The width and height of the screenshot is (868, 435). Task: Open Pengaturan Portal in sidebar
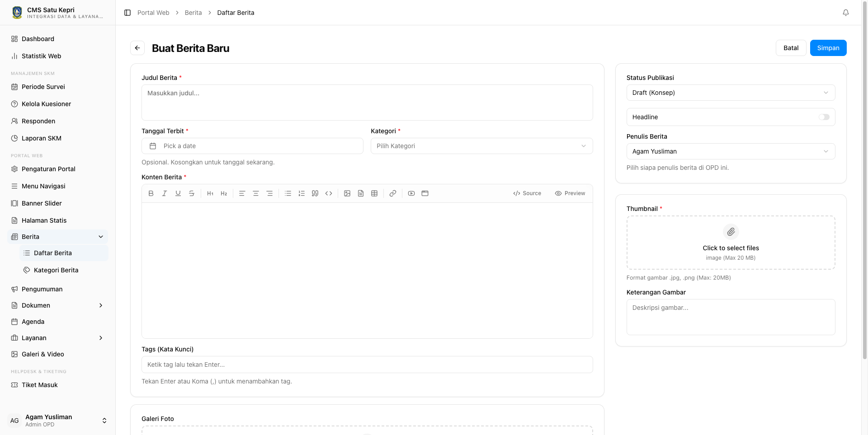click(x=58, y=169)
